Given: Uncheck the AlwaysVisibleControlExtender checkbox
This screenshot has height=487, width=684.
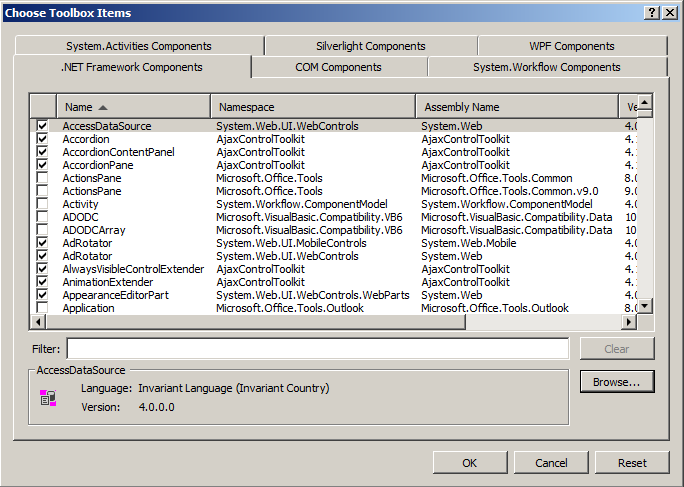Looking at the screenshot, I should 42,269.
